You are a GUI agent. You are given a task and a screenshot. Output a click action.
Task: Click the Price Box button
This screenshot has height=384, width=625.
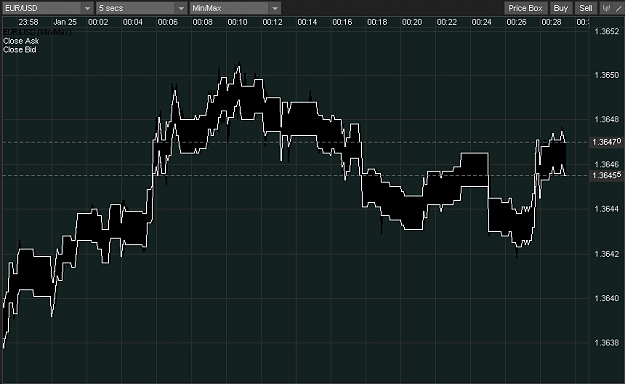click(x=525, y=8)
